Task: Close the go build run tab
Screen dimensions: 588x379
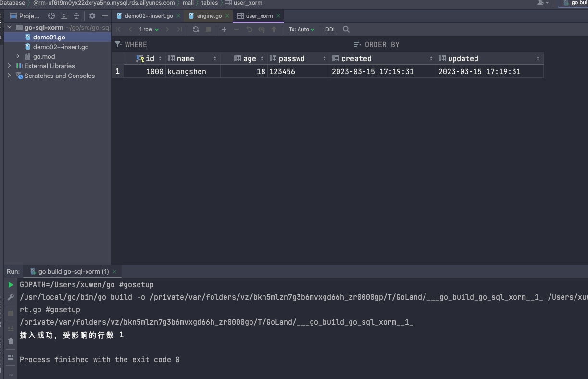Action: (114, 272)
